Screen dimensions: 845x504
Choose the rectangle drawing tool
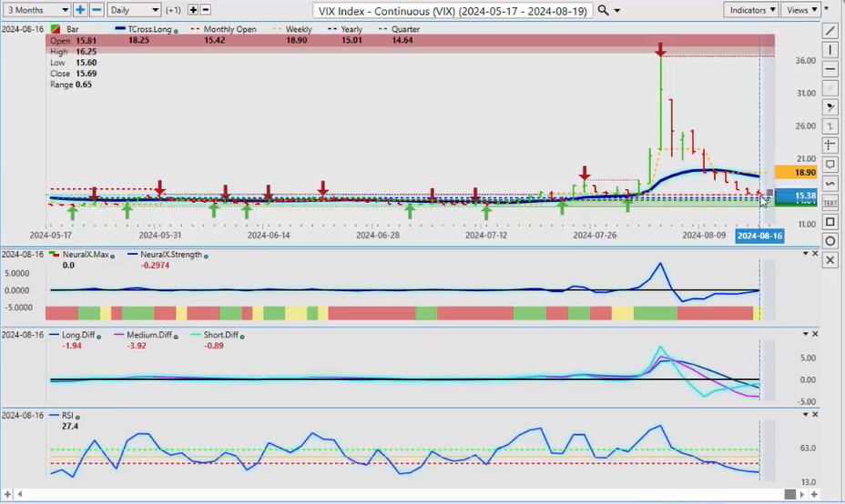point(830,222)
